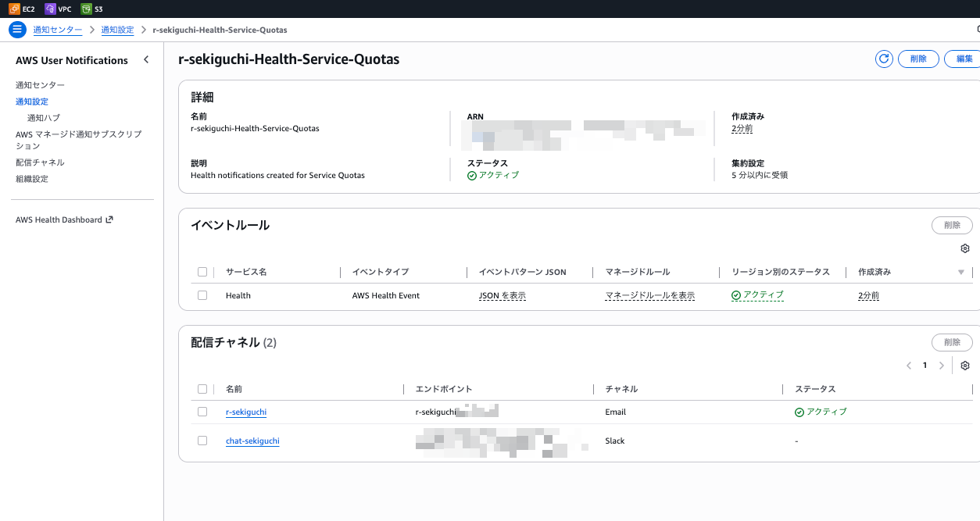Open event rules table settings gear
Viewport: 980px width, 521px height.
(x=965, y=248)
